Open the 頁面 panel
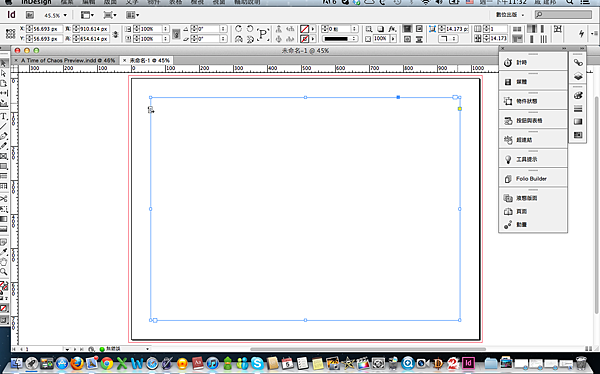This screenshot has width=600, height=374. 533,211
